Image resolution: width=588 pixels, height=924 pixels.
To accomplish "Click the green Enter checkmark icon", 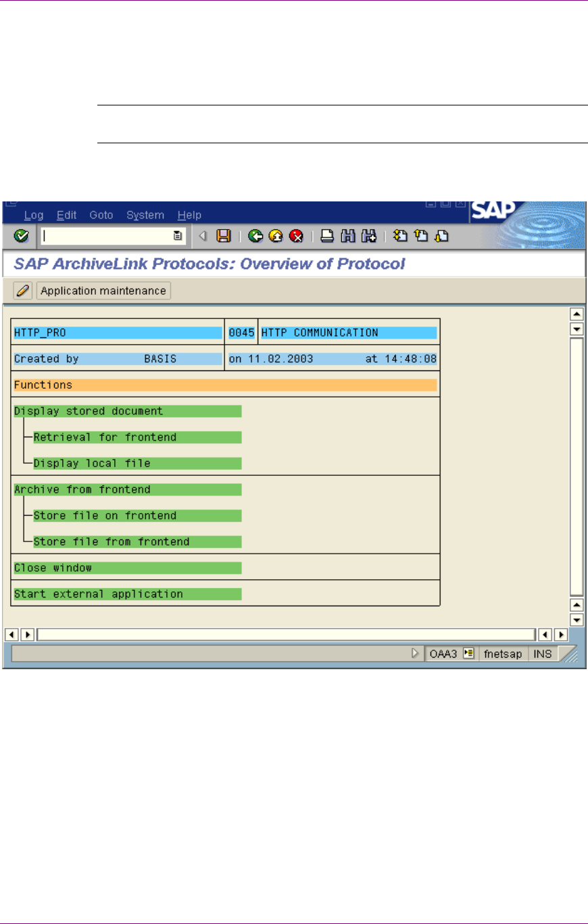I will [21, 236].
